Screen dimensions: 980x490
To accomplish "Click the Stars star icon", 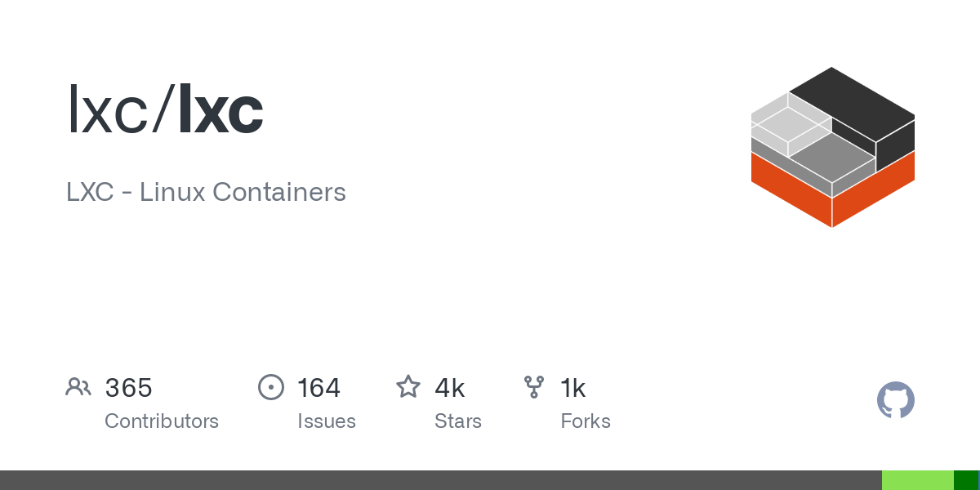I will click(408, 386).
